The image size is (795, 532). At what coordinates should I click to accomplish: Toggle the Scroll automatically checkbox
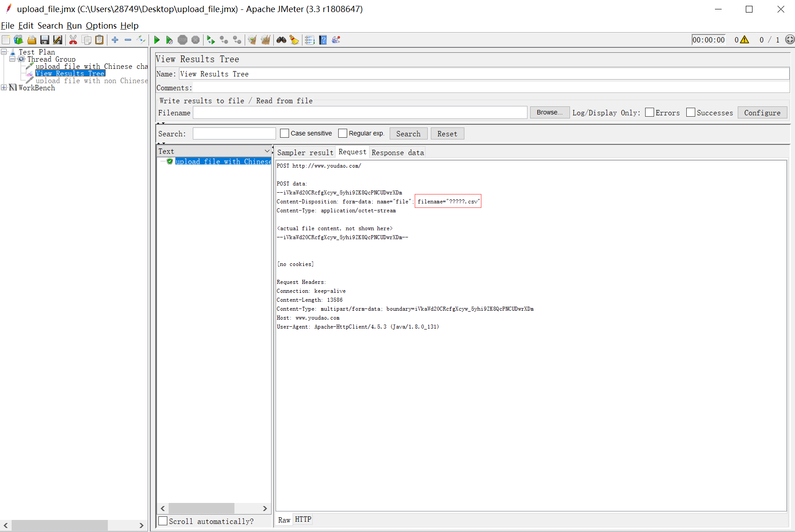[163, 521]
